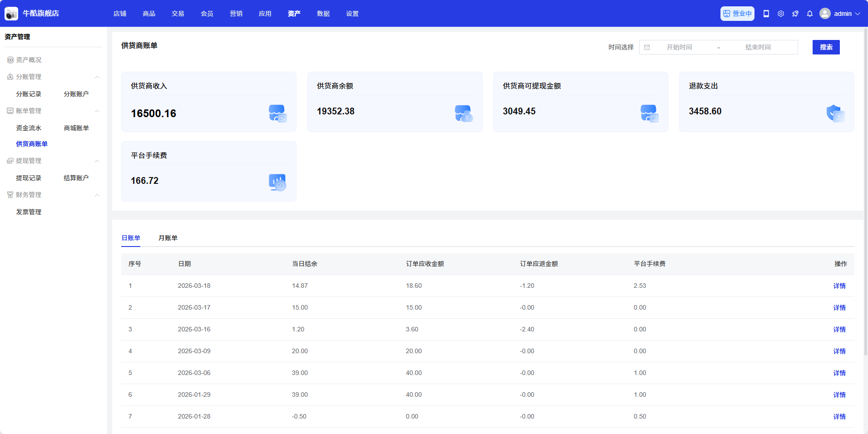Image resolution: width=868 pixels, height=434 pixels.
Task: Open 详情 for the 2026-03-18 bill
Action: click(x=839, y=286)
